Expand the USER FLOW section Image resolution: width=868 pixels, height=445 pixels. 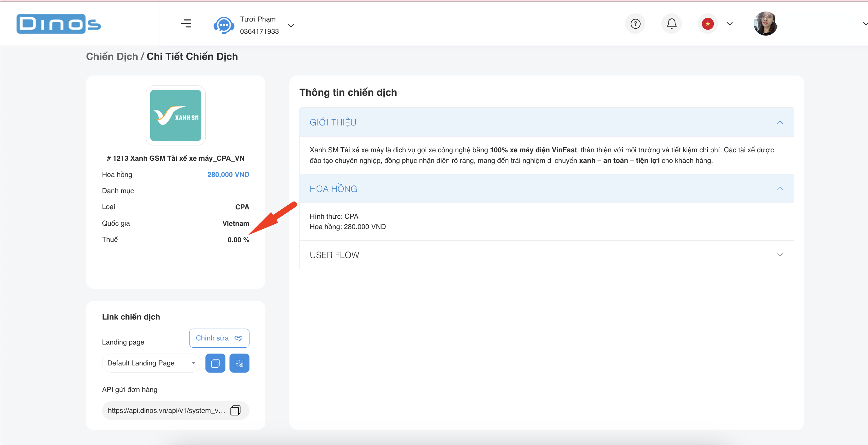tap(780, 255)
